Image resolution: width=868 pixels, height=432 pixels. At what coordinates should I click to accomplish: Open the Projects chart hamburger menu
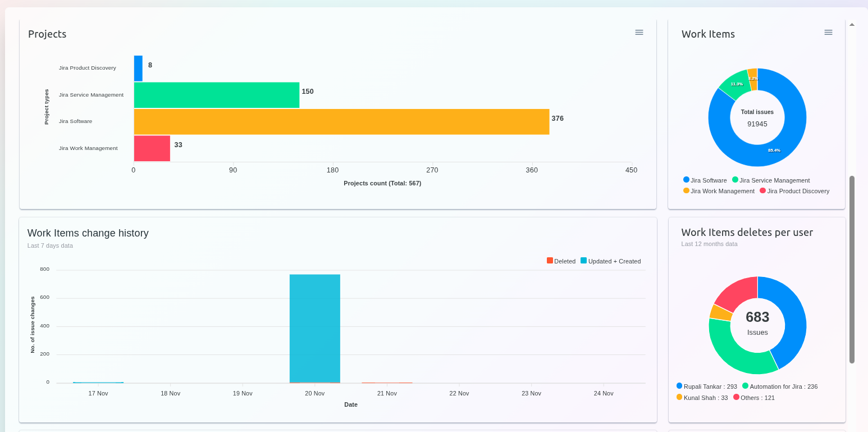(x=639, y=33)
